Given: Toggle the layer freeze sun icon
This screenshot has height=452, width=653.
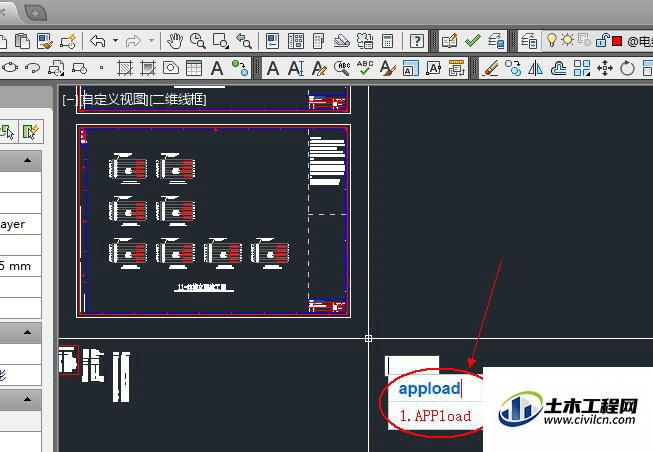Looking at the screenshot, I should click(567, 40).
